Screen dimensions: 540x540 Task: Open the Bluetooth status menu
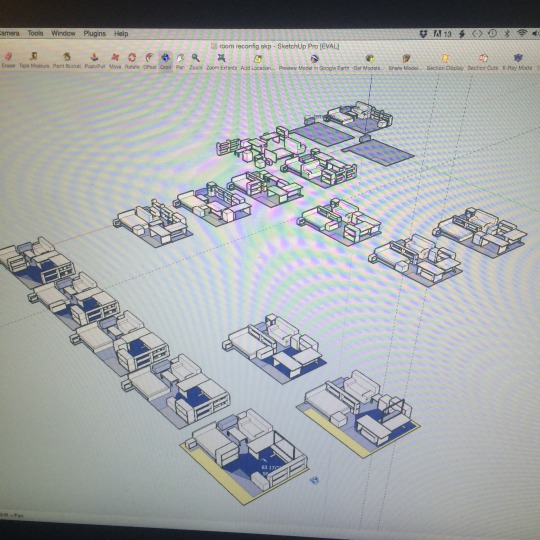pos(507,33)
